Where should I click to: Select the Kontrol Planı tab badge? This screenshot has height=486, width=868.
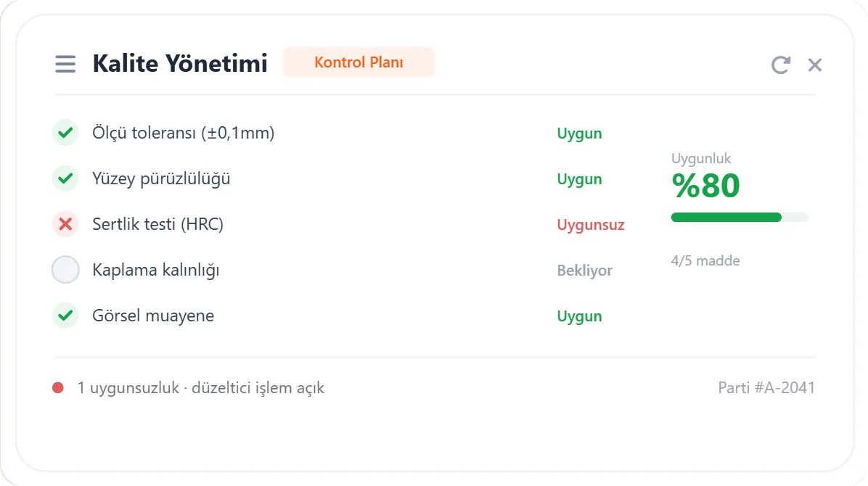359,62
